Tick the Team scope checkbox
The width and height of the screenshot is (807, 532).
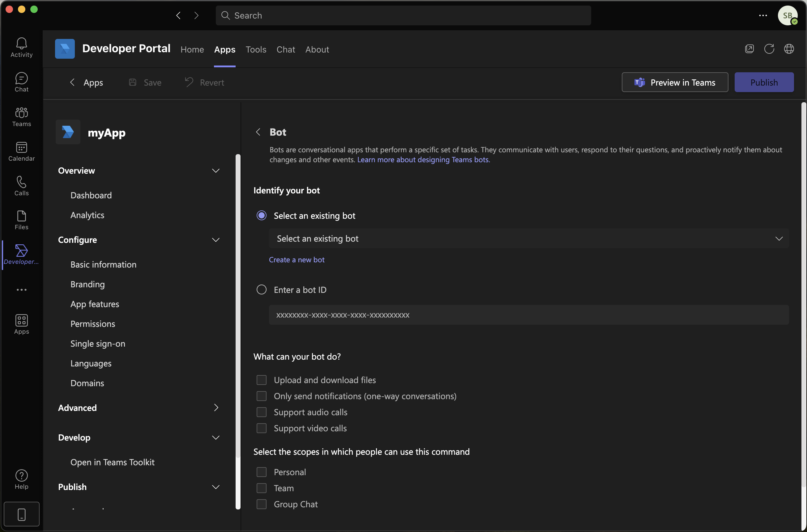tap(261, 488)
